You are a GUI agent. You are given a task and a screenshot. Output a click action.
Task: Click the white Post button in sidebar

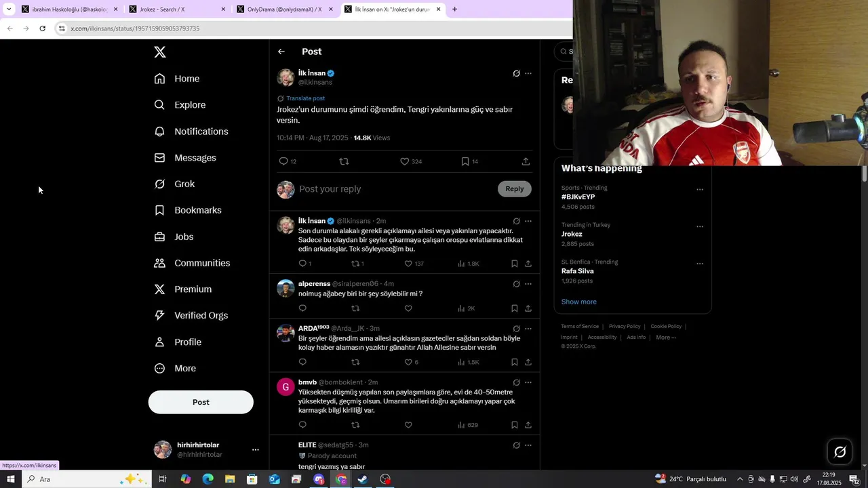tap(201, 402)
